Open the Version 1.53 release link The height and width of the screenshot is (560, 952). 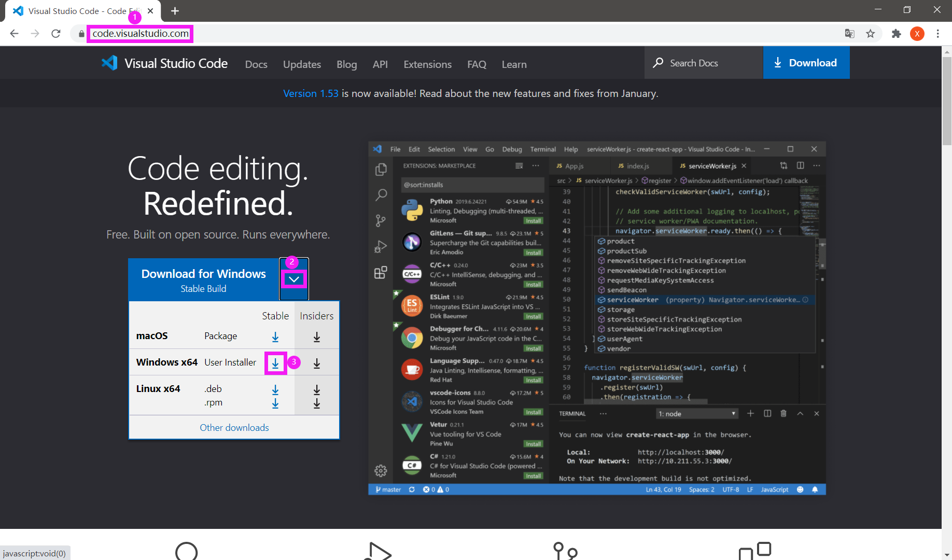click(311, 93)
